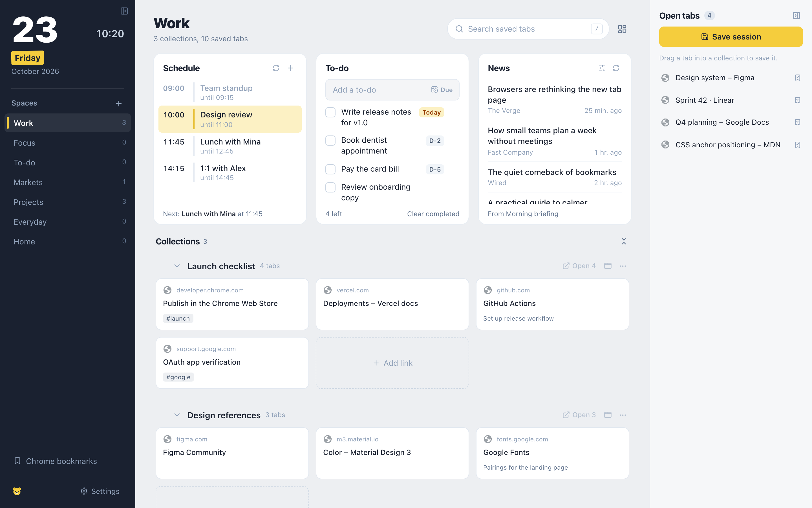Select the Markets space
The width and height of the screenshot is (812, 508).
(68, 182)
